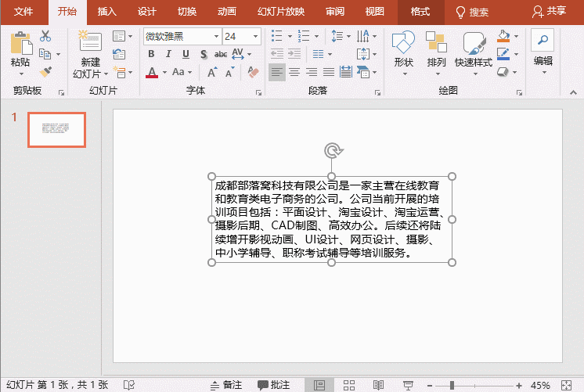Select slide 1 thumbnail
The width and height of the screenshot is (584, 392).
(x=56, y=130)
